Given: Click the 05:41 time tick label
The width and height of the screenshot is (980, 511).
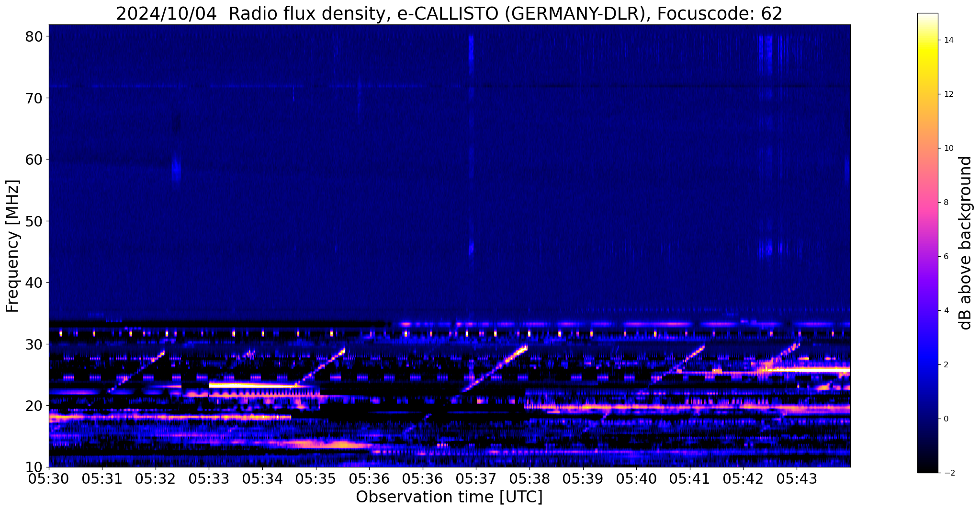Looking at the screenshot, I should click(x=690, y=479).
